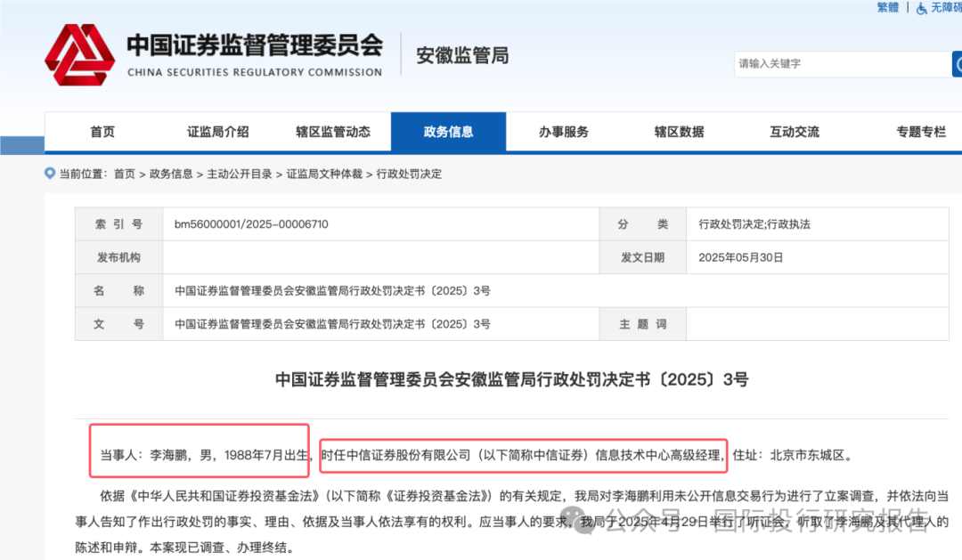962x560 pixels.
Task: Click the 发布机构 label cell
Action: (x=119, y=257)
